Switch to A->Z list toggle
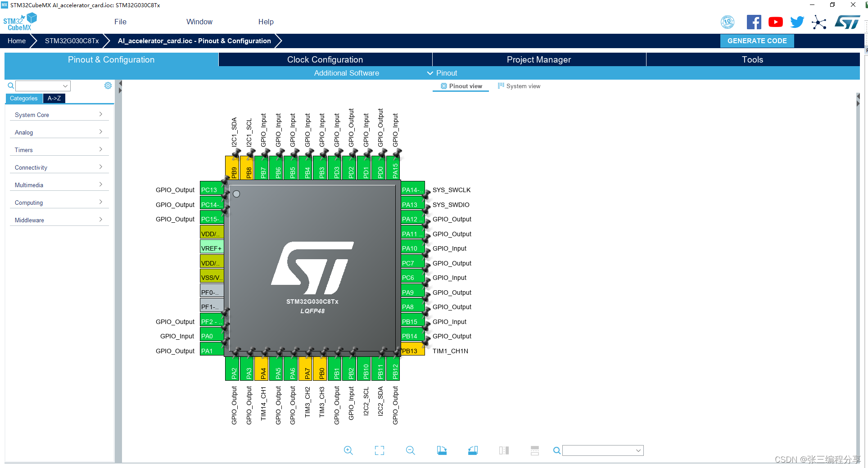The width and height of the screenshot is (868, 468). pyautogui.click(x=54, y=99)
